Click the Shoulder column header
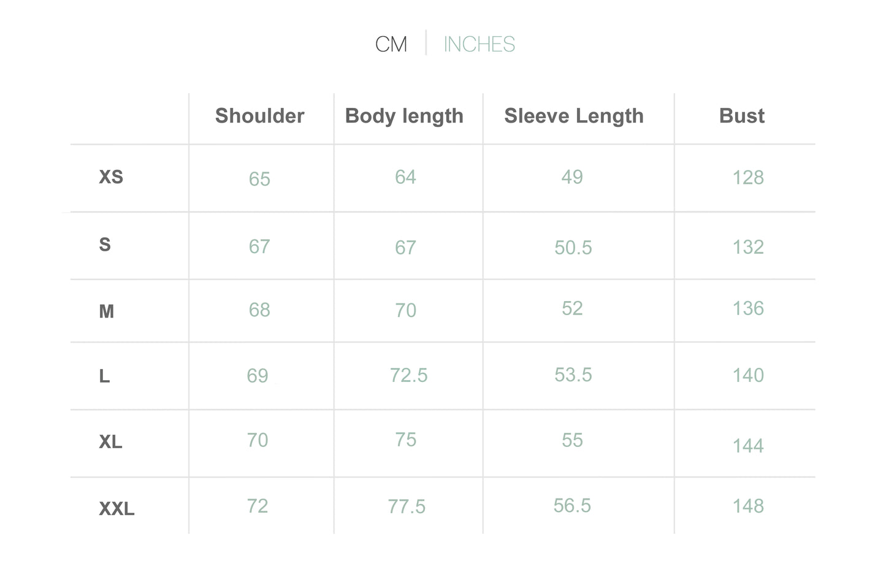 (259, 116)
